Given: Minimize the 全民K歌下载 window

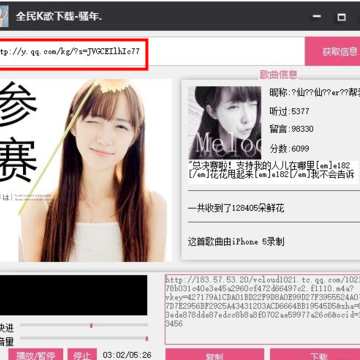Looking at the screenshot, I should (317, 16).
